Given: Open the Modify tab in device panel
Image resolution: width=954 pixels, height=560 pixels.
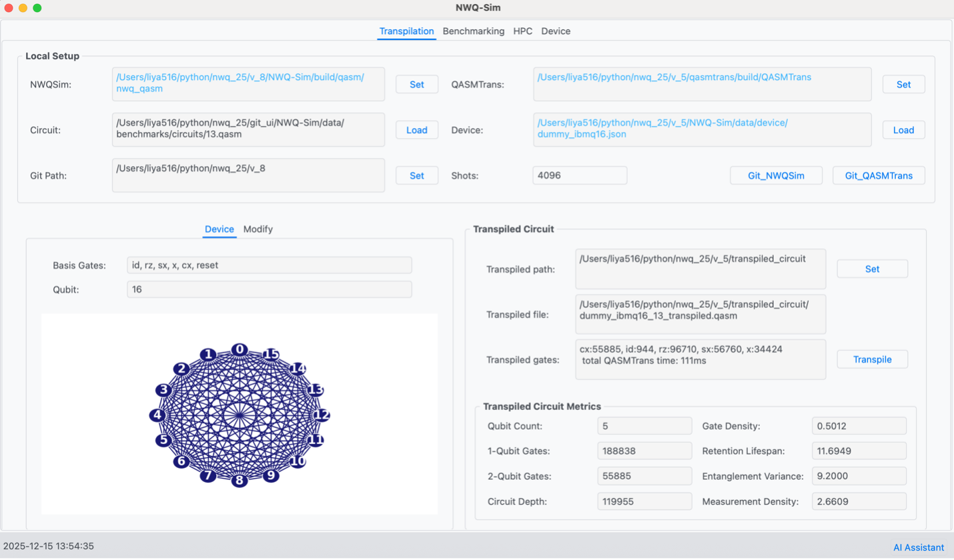Looking at the screenshot, I should pos(258,229).
